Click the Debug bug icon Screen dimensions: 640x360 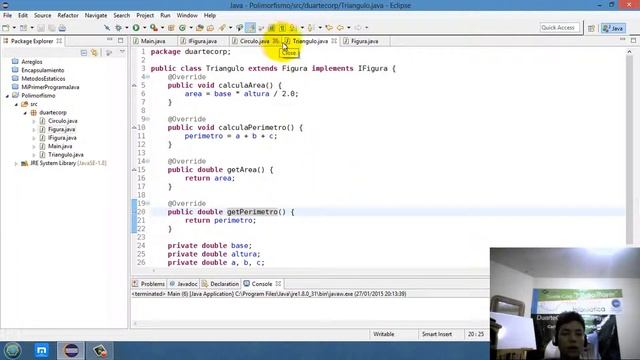[x=118, y=28]
